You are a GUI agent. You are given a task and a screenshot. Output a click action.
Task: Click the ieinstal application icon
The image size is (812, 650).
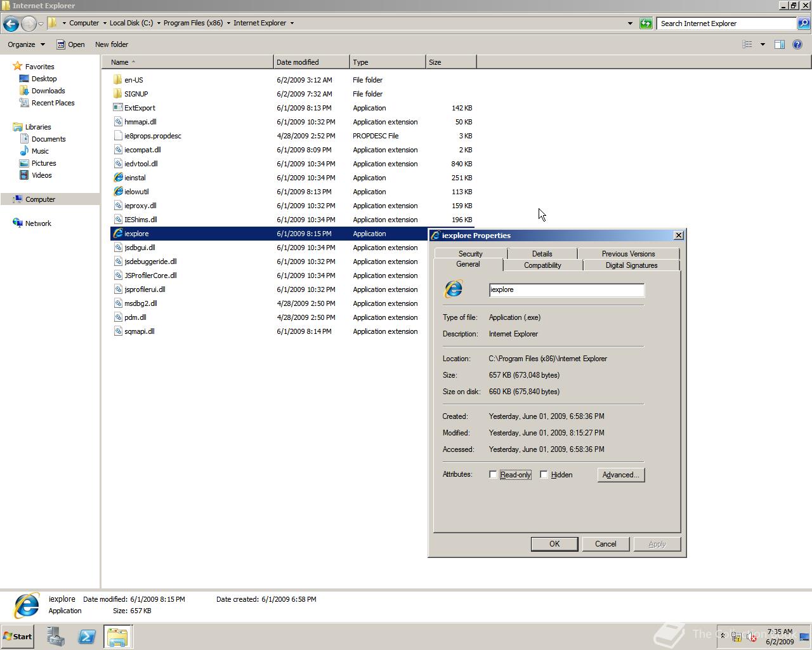117,178
